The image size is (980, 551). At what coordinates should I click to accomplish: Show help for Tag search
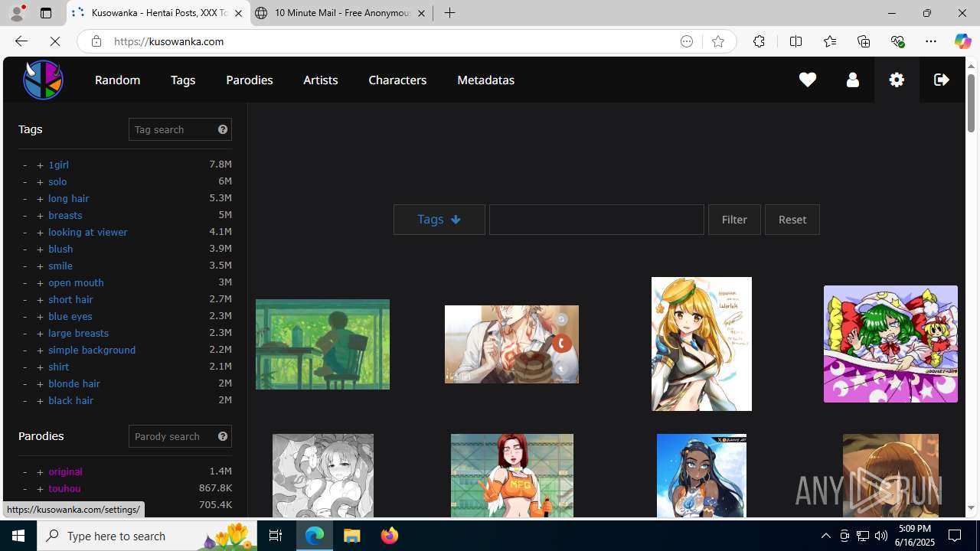click(223, 129)
